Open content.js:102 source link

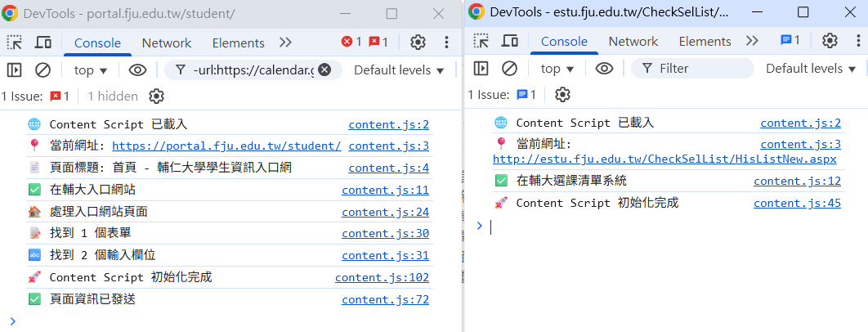point(382,278)
